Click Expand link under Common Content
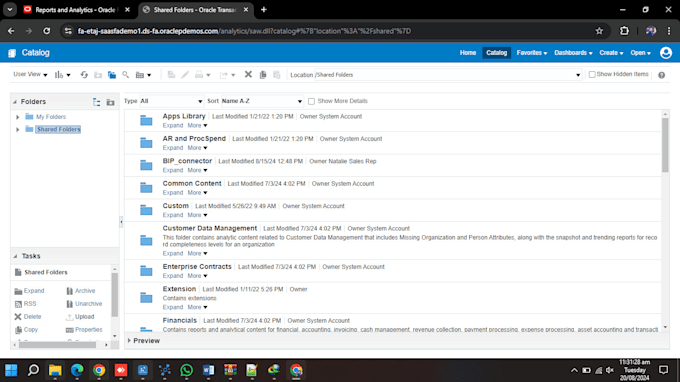The height and width of the screenshot is (382, 680). pyautogui.click(x=173, y=193)
